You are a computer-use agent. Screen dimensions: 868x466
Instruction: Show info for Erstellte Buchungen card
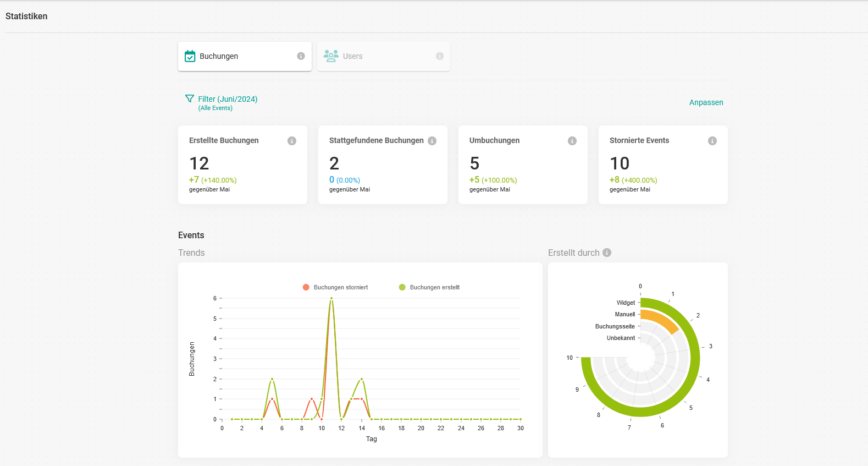click(292, 141)
